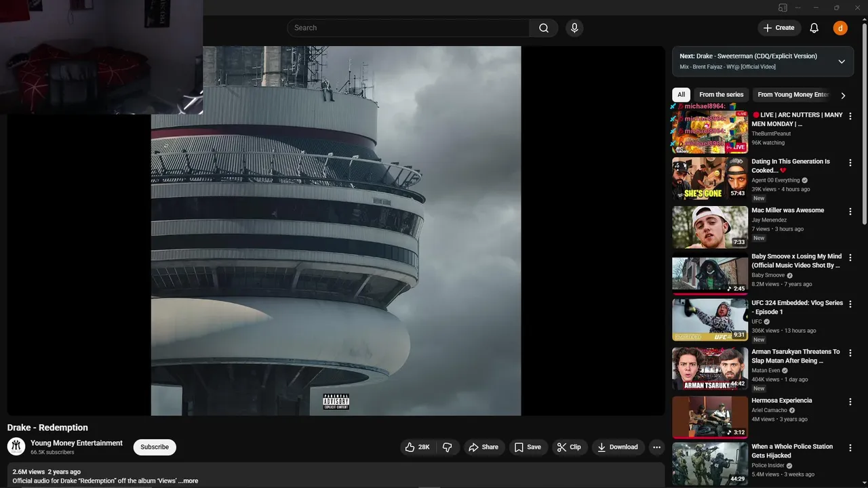This screenshot has width=868, height=488.
Task: Click 'Agent 00 Everything' channel name
Action: point(776,180)
